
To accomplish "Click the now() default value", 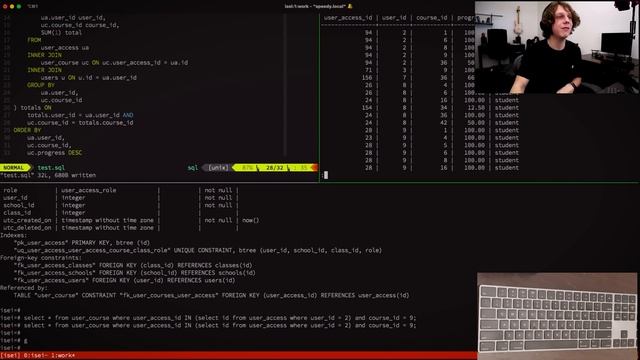I will [x=251, y=220].
